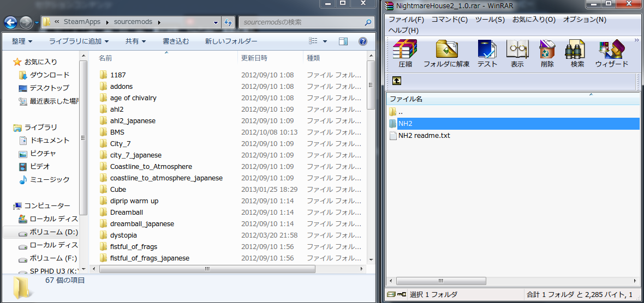Sort WinRAR list by ファイル名 header
The image size is (644, 303).
(x=514, y=99)
